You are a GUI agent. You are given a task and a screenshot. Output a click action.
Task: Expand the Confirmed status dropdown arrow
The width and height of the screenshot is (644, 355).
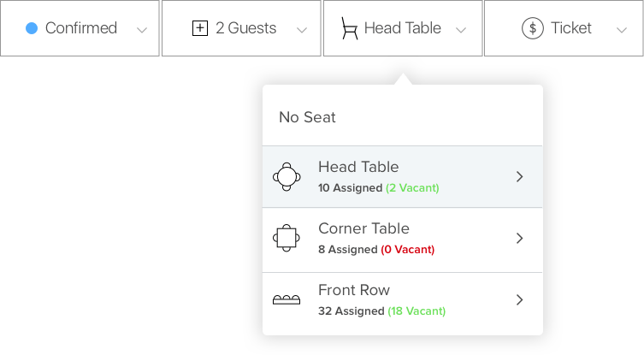142,30
